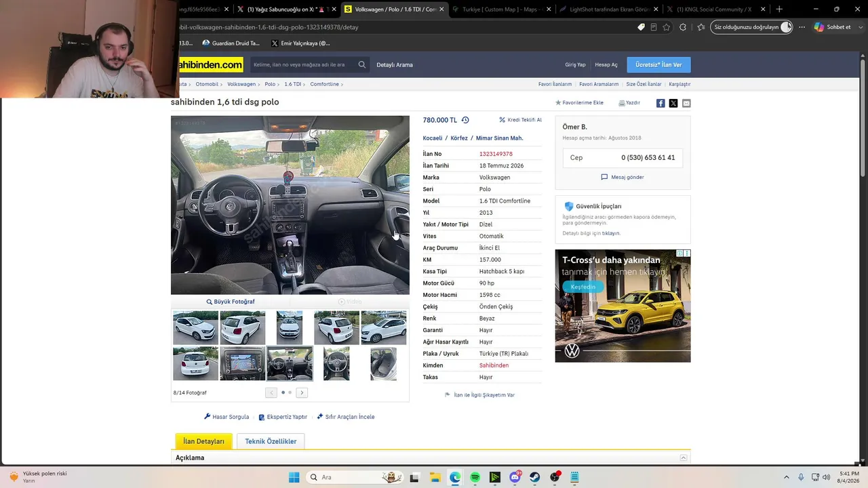Screen dimensions: 868x488
Task: Open the Windows Start menu
Action: point(294,477)
